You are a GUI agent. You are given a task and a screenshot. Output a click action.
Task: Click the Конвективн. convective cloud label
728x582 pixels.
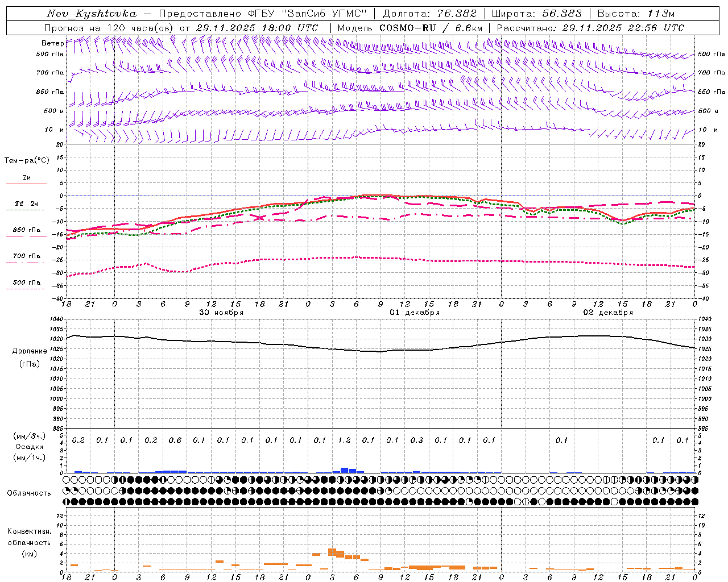(29, 531)
